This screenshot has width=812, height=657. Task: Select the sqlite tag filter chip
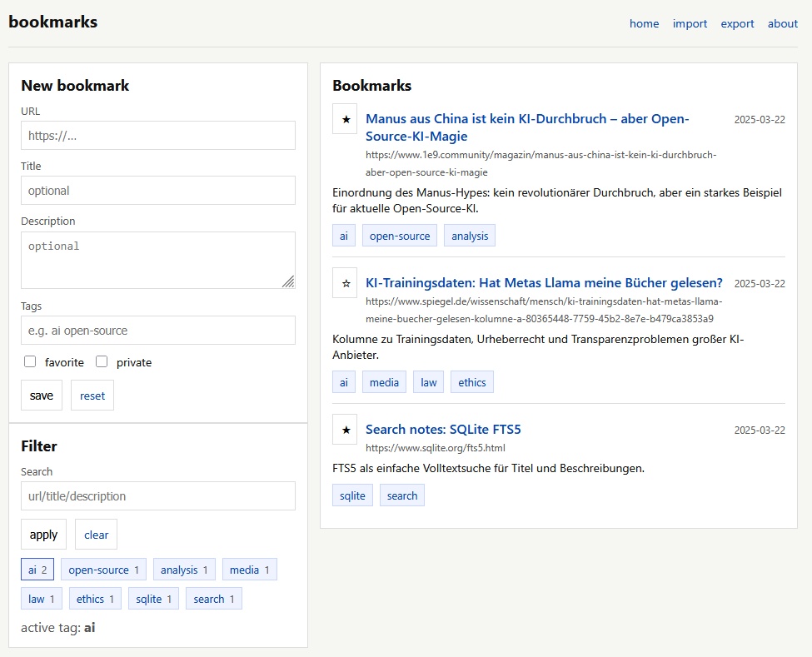pos(153,599)
